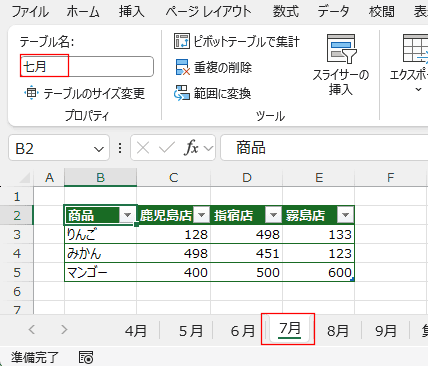Click the Convert to Range icon
Screen dimensions: 428x366
[x=182, y=93]
